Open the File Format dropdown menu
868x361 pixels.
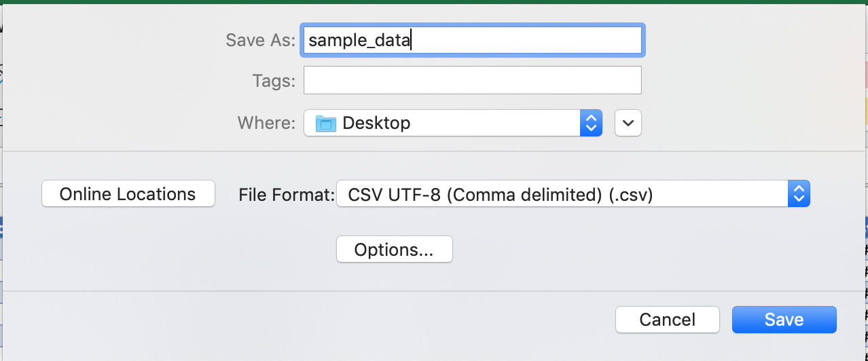pyautogui.click(x=573, y=194)
